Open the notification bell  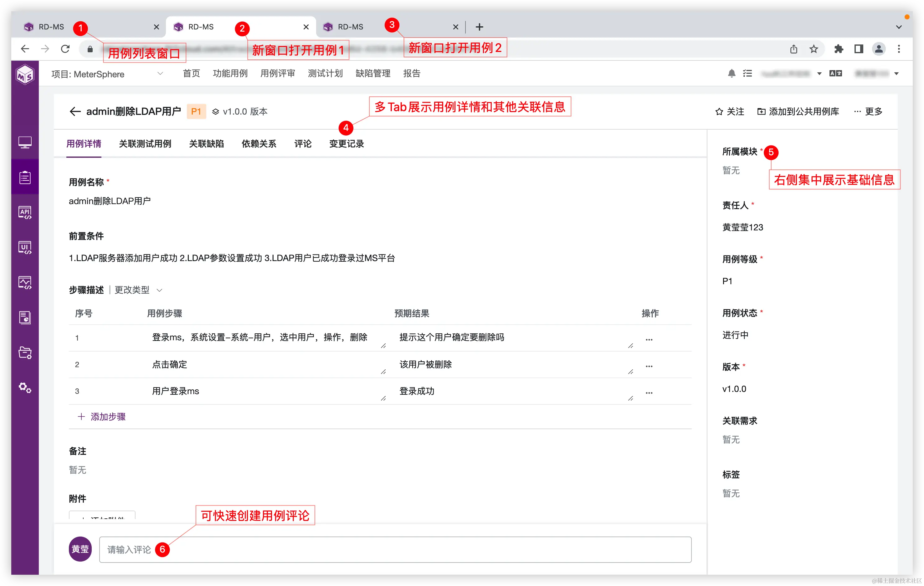731,73
